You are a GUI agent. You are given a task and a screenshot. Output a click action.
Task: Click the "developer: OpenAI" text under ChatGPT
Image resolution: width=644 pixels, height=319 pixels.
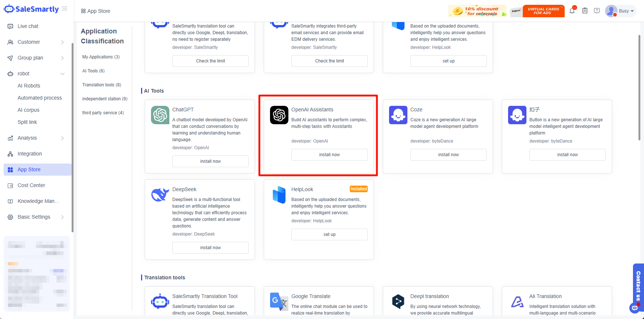pos(191,148)
